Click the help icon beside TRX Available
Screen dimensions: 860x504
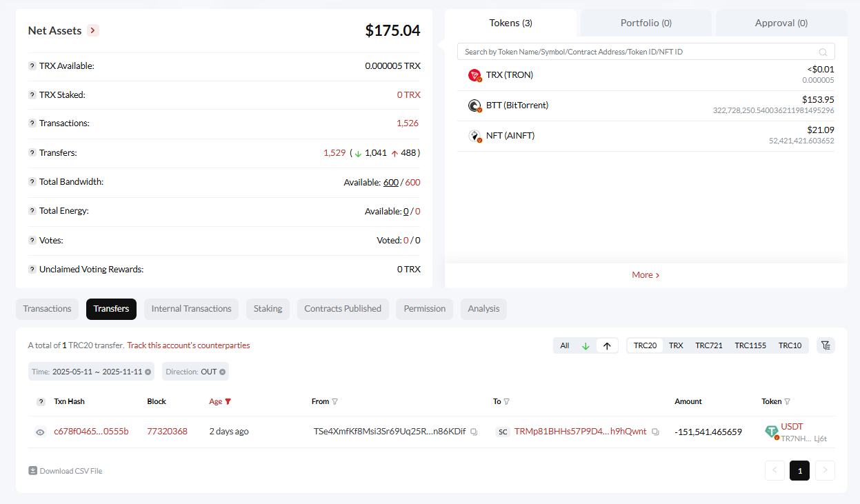point(32,66)
